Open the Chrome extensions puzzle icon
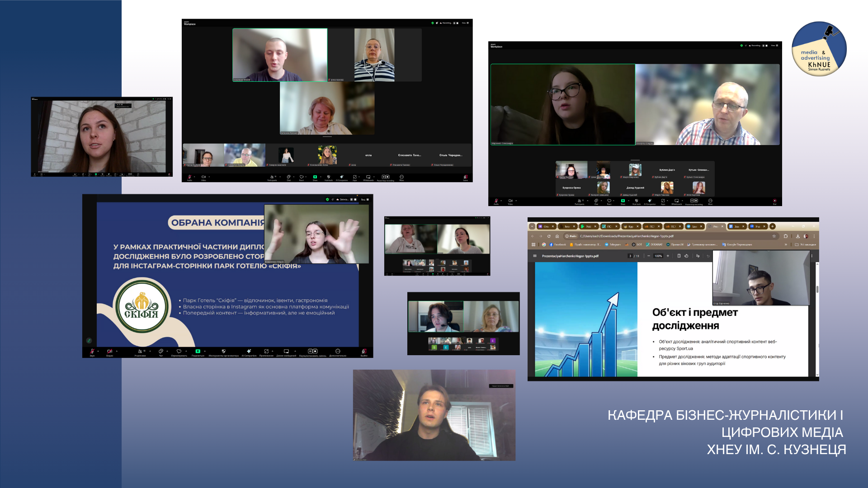The image size is (868, 488). click(x=786, y=236)
